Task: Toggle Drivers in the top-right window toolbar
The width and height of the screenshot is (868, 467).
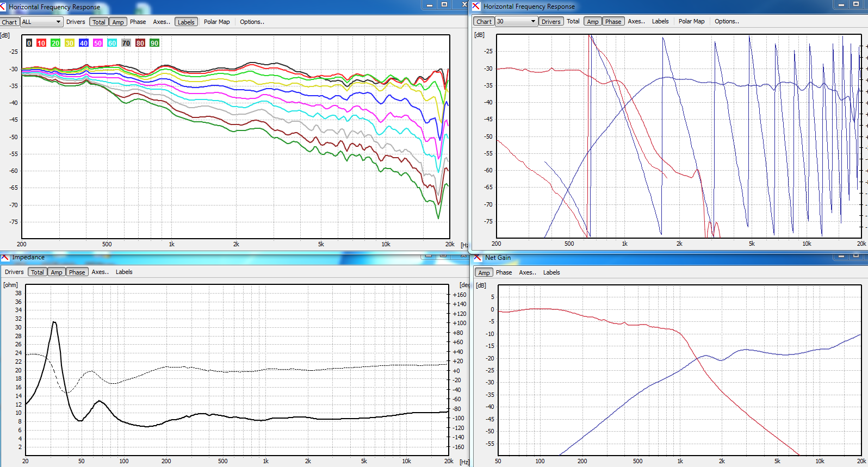Action: (550, 21)
